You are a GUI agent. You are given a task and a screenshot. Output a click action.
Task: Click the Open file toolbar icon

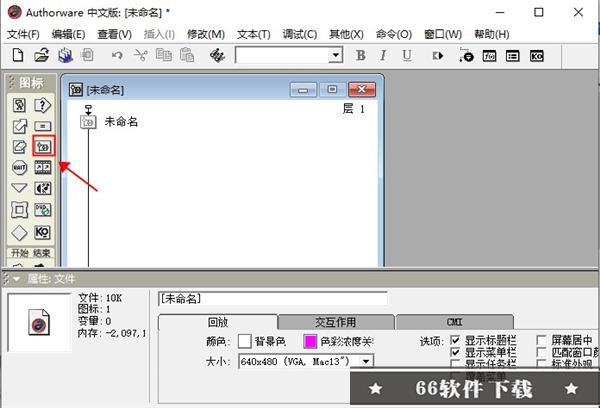click(x=41, y=55)
